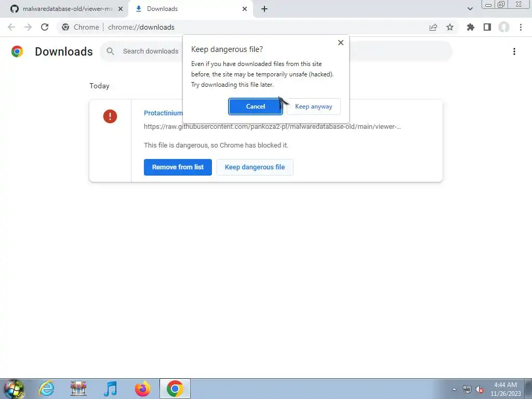Show hidden system tray icons
This screenshot has width=532, height=399.
[454, 389]
